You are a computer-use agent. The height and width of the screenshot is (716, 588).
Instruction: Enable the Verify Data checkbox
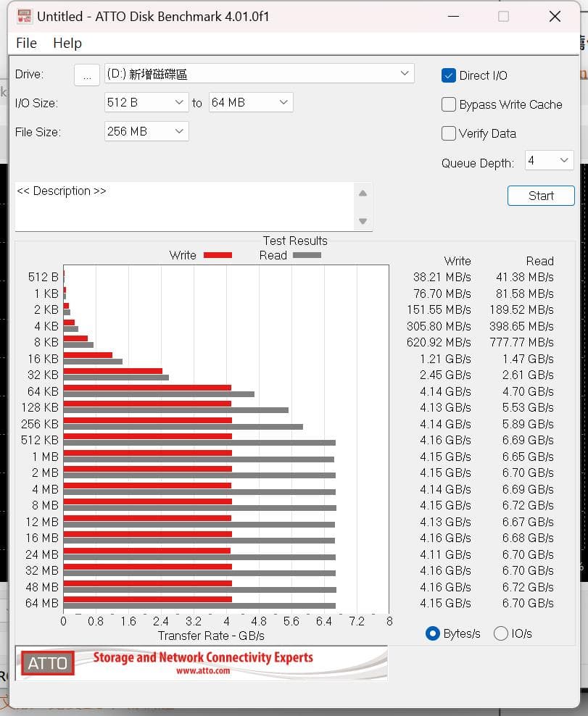(x=449, y=133)
